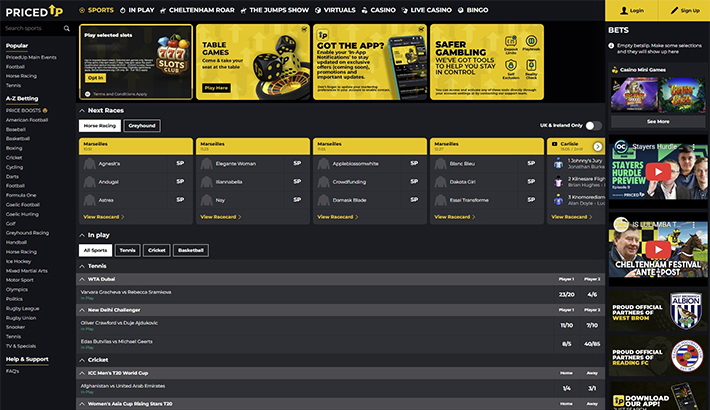Collapse the Next Races section
Screen dimensions: 710x410
point(82,111)
